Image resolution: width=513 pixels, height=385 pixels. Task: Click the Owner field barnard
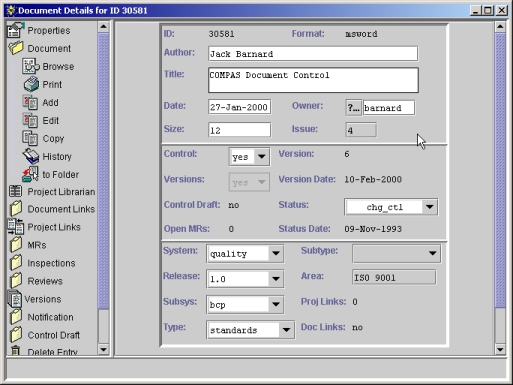pyautogui.click(x=389, y=108)
